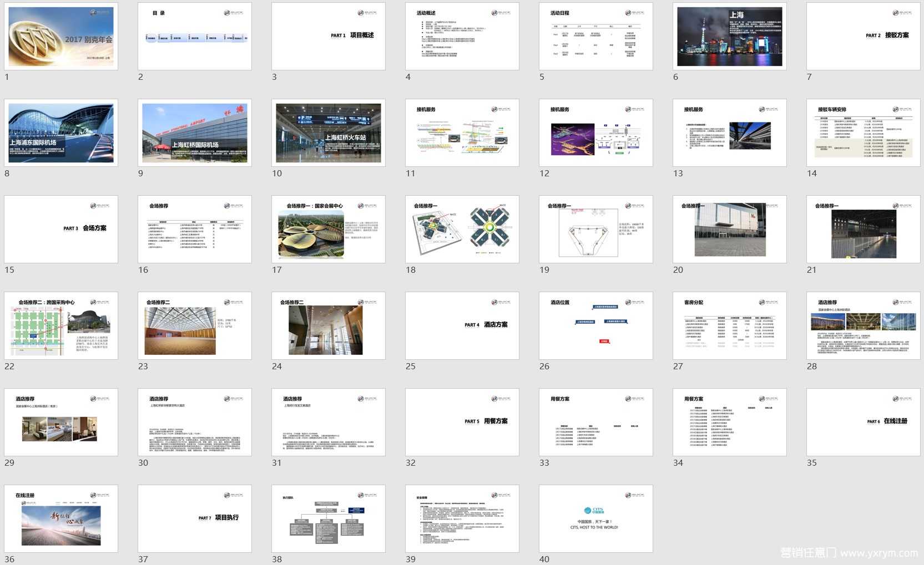Select slide 1 '2017 别克年会' cover thumbnail
Screen dimensions: 924x565
(61, 36)
